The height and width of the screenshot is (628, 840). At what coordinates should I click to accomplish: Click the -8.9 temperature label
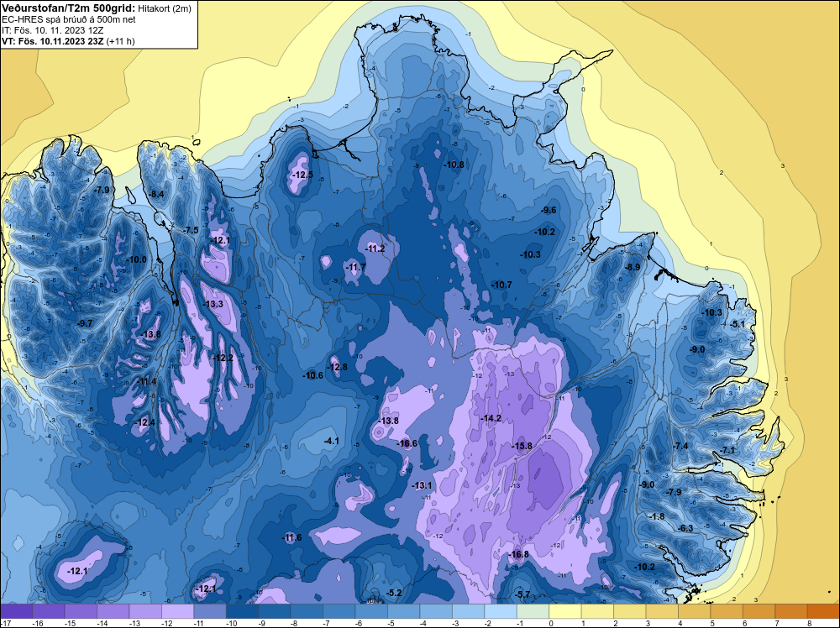point(633,267)
